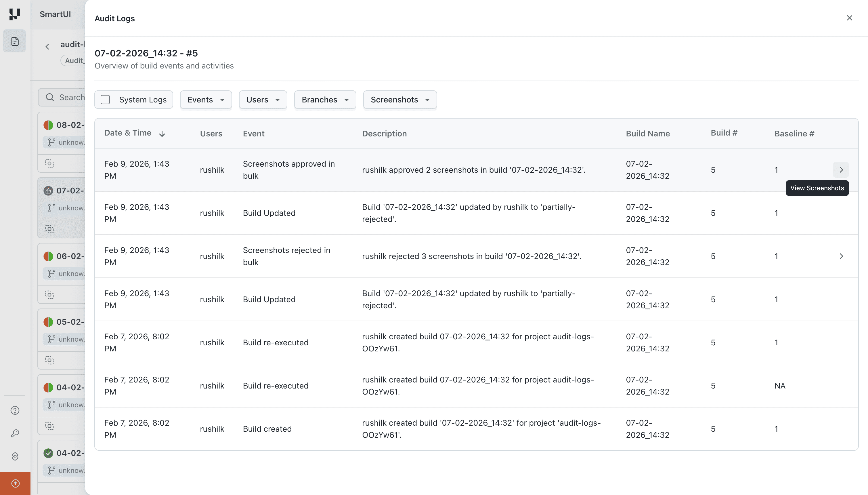Open the Users filter dropdown
This screenshot has width=868, height=495.
[x=263, y=99]
